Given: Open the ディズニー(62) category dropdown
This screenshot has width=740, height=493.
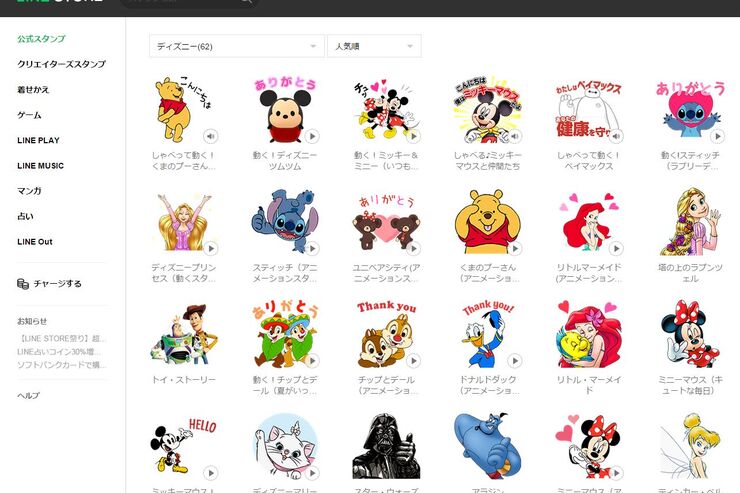Looking at the screenshot, I should 237,46.
